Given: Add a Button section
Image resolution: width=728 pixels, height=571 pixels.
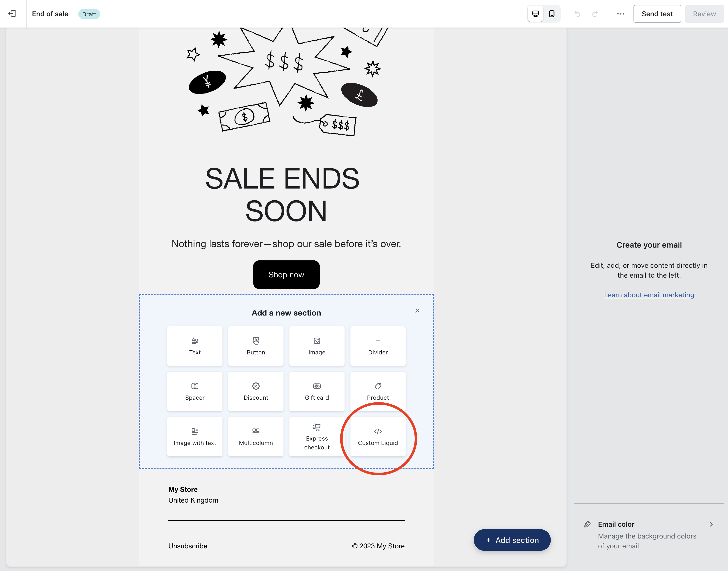Looking at the screenshot, I should point(256,346).
